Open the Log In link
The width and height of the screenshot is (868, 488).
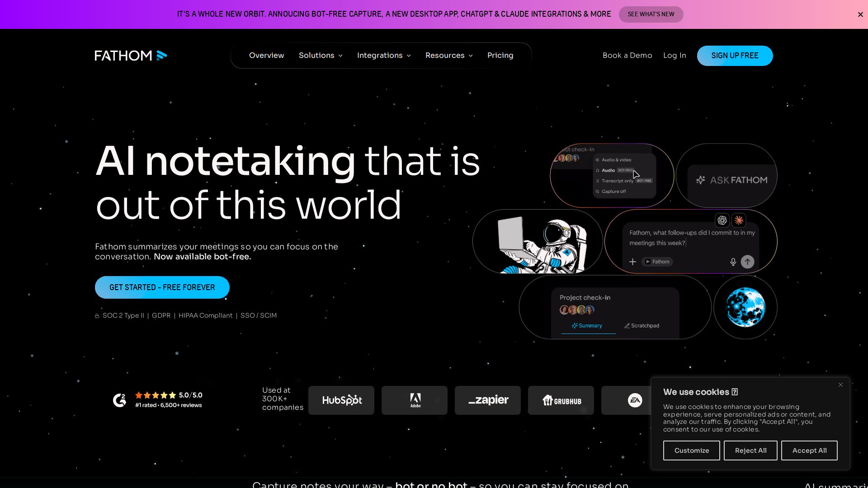point(675,56)
